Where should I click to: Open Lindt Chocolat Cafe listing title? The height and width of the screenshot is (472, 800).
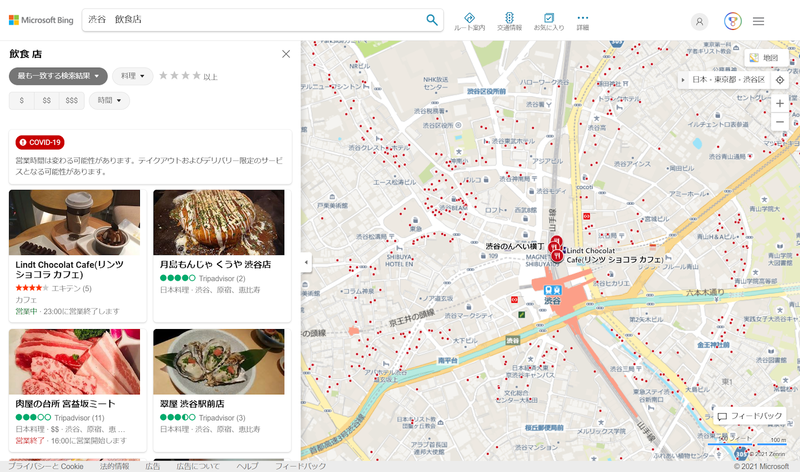point(69,269)
